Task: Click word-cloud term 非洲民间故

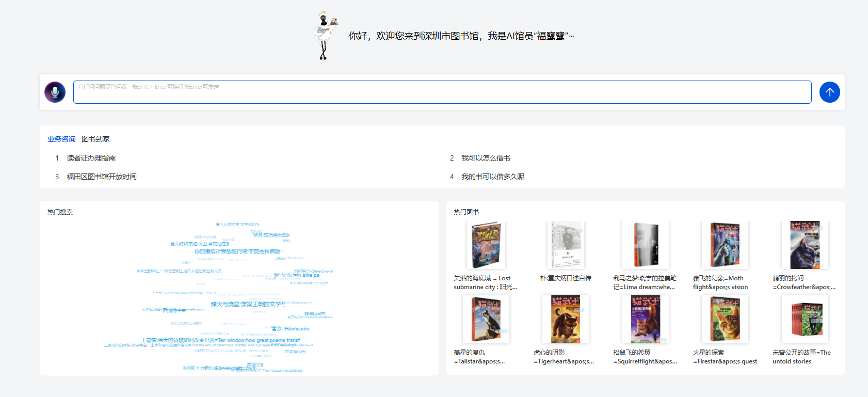Action: point(315,313)
